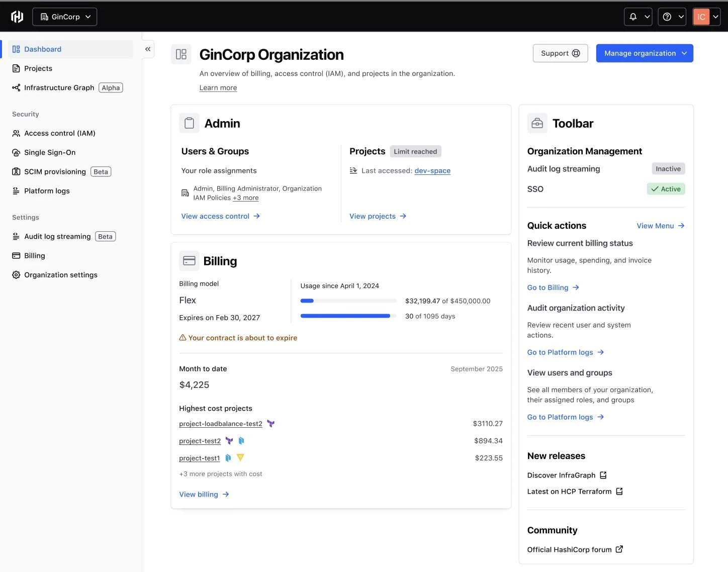The height and width of the screenshot is (572, 728).
Task: Open the help question-mark menu
Action: pos(672,17)
